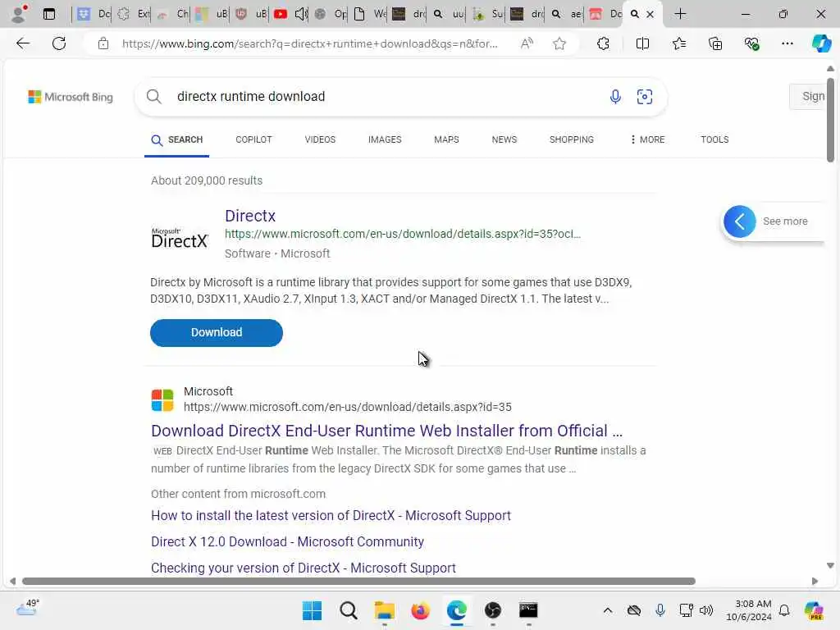Viewport: 840px width, 630px height.
Task: Open the Copilot sidebar icon
Action: (821, 43)
